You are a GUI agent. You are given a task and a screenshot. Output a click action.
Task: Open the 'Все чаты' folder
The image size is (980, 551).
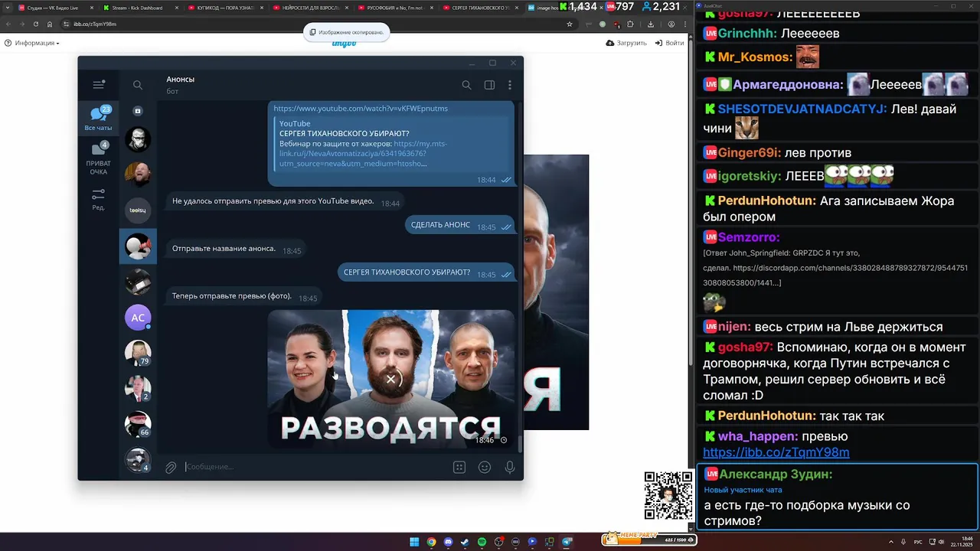98,119
